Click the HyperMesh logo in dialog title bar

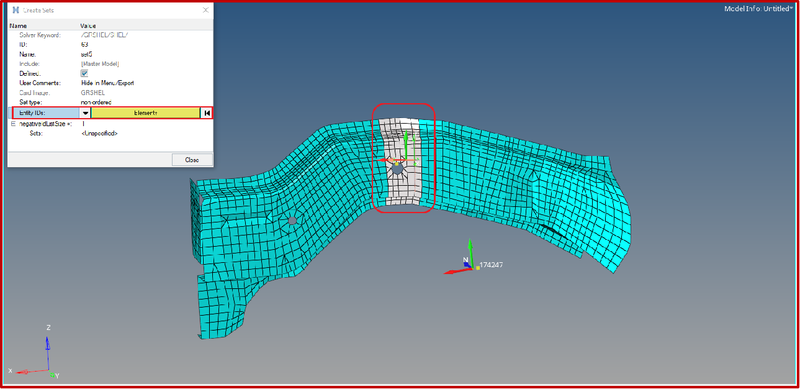pyautogui.click(x=15, y=10)
